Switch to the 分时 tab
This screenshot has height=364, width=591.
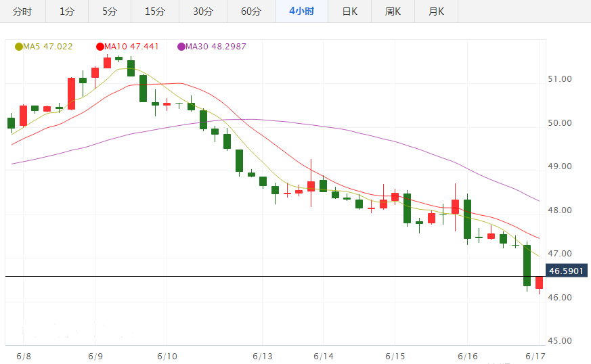(x=22, y=12)
